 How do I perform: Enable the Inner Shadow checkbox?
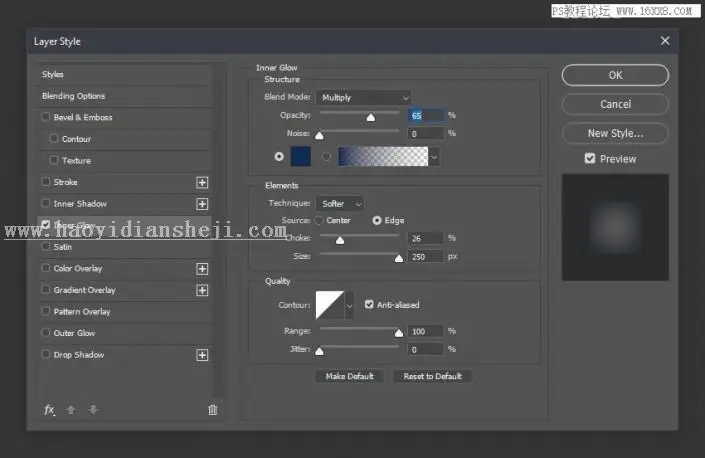45,203
